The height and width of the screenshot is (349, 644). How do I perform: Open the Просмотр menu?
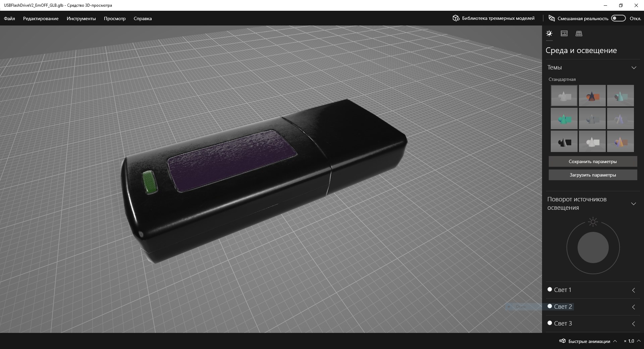(115, 18)
